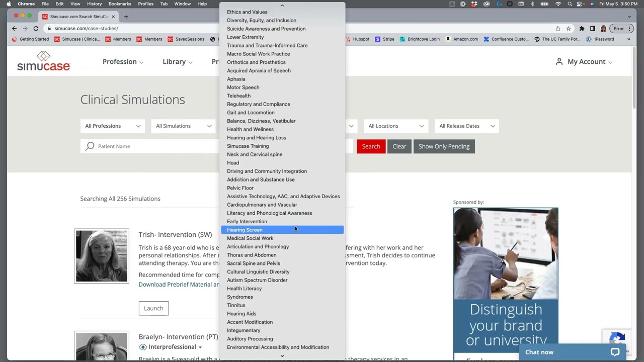Click the Clear button

pos(399,146)
